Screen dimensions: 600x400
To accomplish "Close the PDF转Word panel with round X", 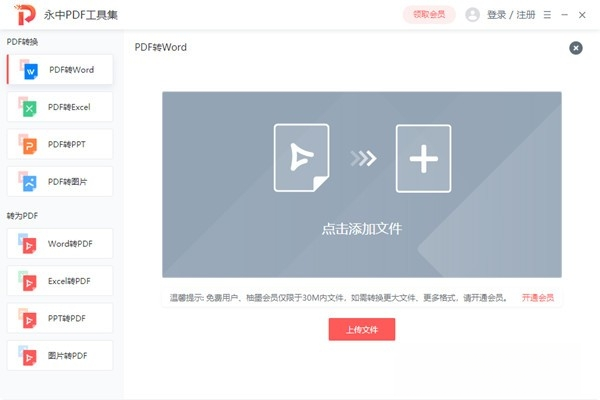I will pos(576,48).
